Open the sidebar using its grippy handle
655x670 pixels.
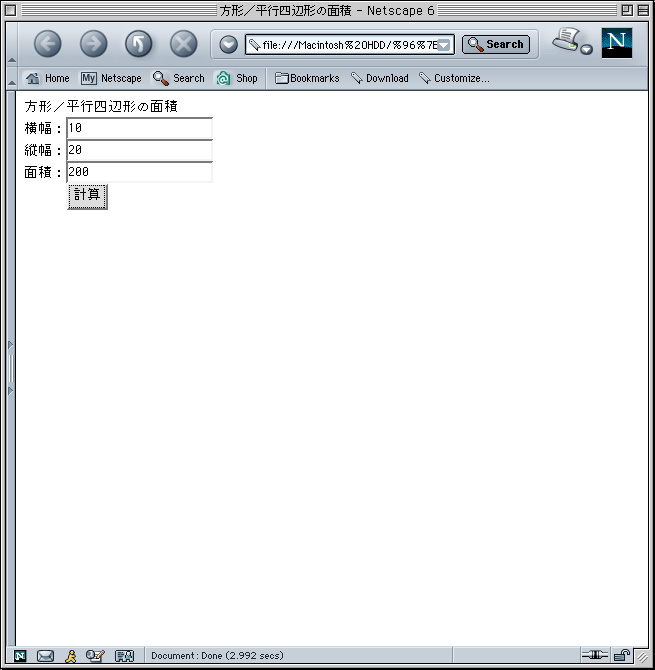click(x=11, y=367)
